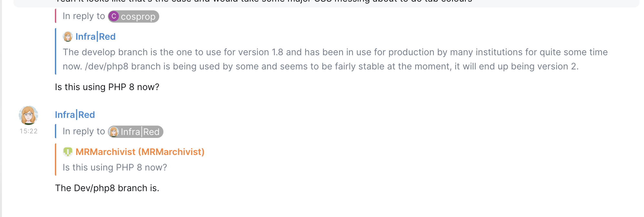Select the green bot icon next to MRMarchivist
Screen dimensions: 644x217
68,152
